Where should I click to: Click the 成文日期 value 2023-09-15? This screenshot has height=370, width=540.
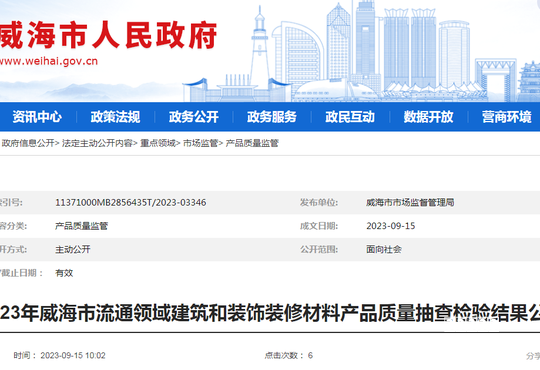[391, 226]
